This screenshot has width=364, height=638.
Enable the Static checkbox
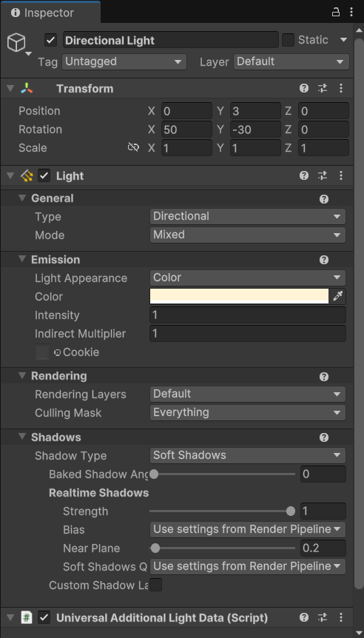tap(288, 40)
